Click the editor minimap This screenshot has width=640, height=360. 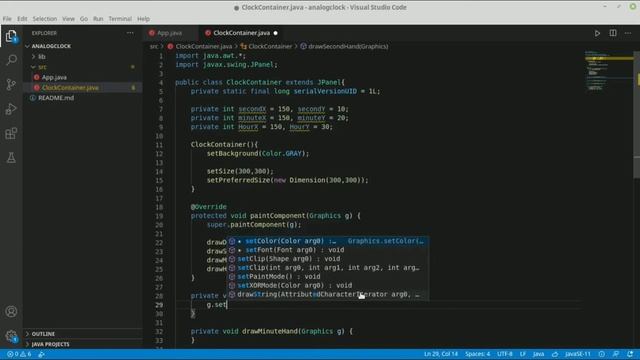[x=608, y=71]
